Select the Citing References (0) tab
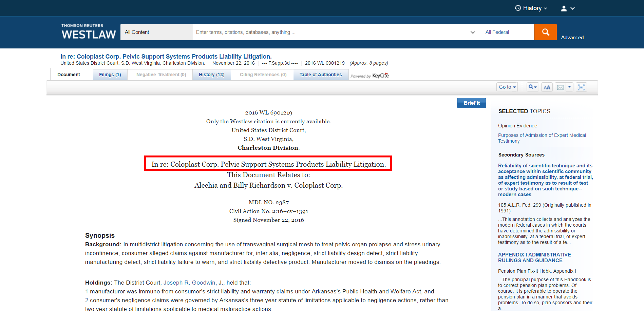Screen dimensions: 644x311 pyautogui.click(x=263, y=75)
